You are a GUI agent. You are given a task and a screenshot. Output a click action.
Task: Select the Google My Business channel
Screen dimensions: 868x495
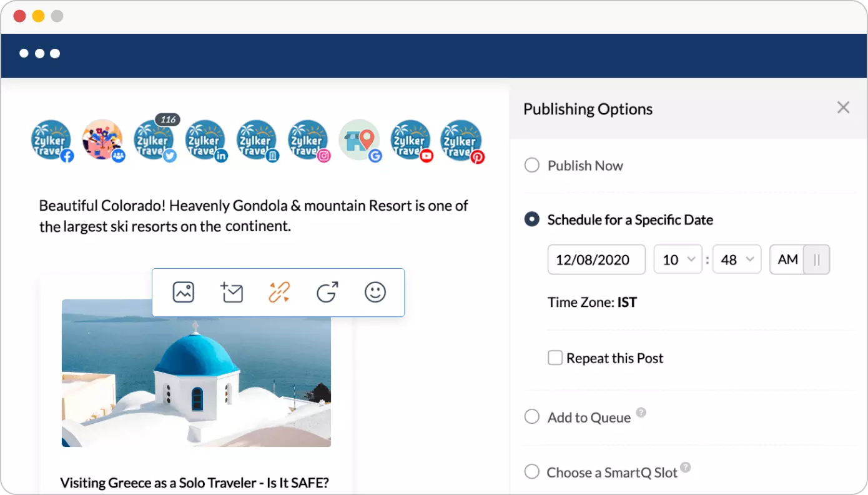[359, 139]
